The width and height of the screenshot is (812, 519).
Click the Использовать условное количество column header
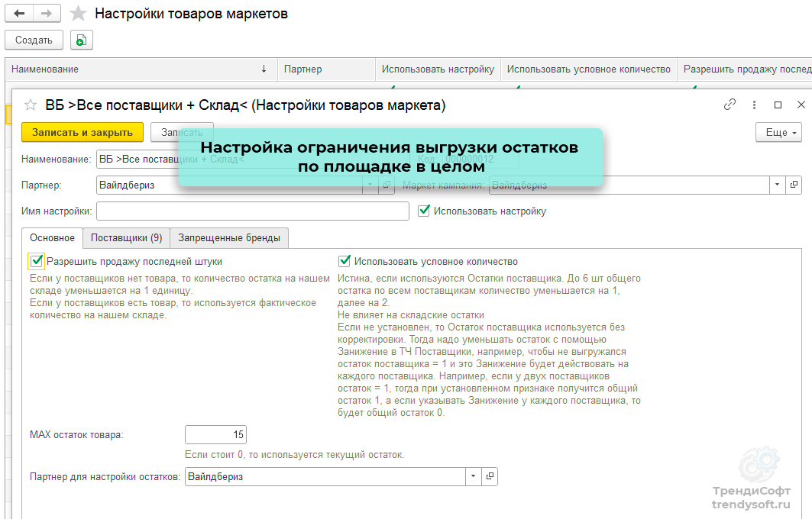(x=589, y=69)
